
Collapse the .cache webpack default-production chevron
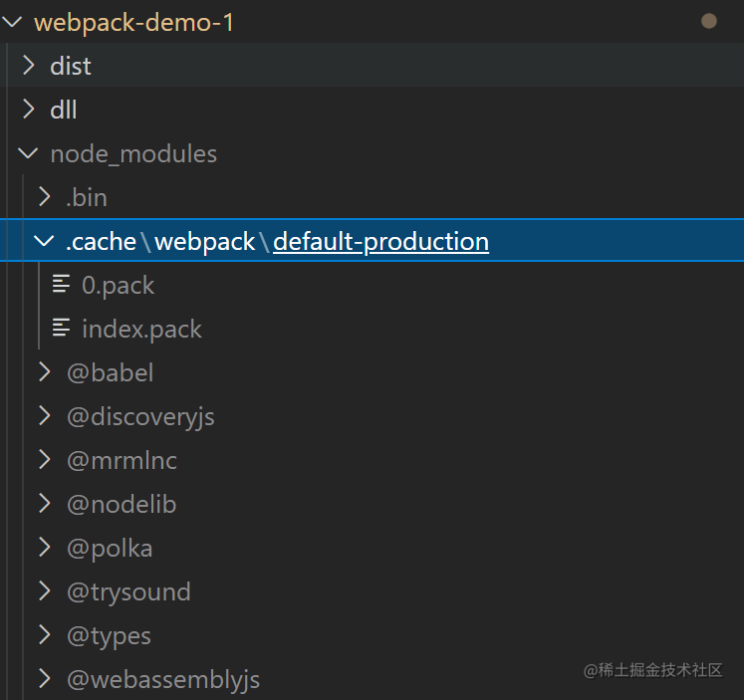[44, 241]
